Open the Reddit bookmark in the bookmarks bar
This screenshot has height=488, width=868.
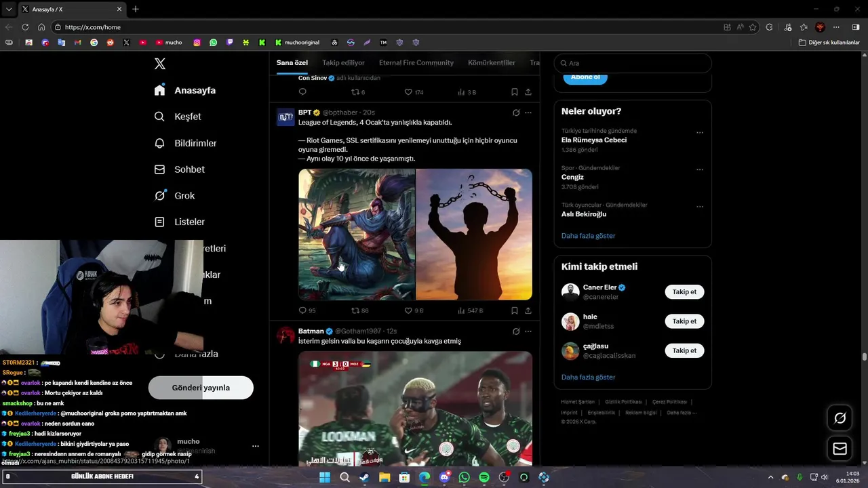point(111,43)
